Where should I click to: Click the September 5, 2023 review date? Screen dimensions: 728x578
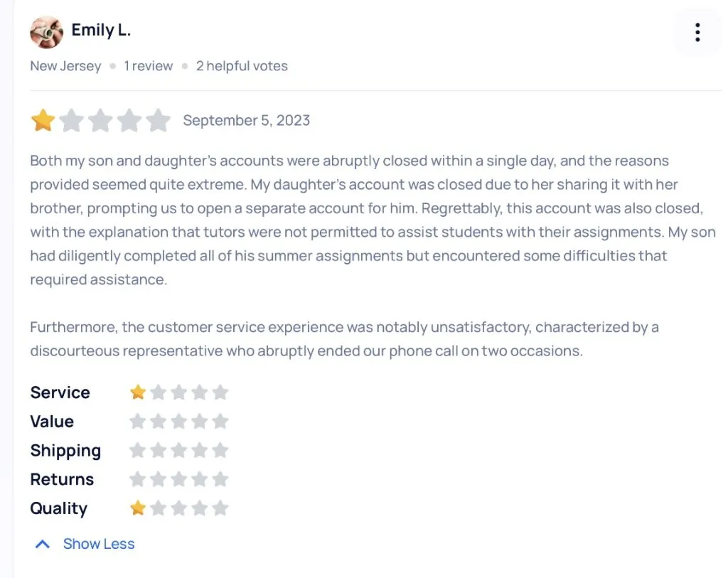(246, 121)
